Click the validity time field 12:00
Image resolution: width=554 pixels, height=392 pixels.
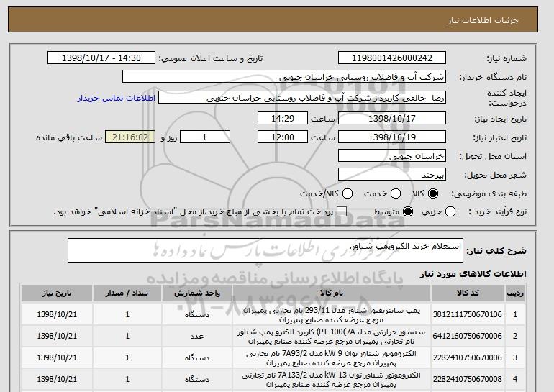(x=283, y=137)
